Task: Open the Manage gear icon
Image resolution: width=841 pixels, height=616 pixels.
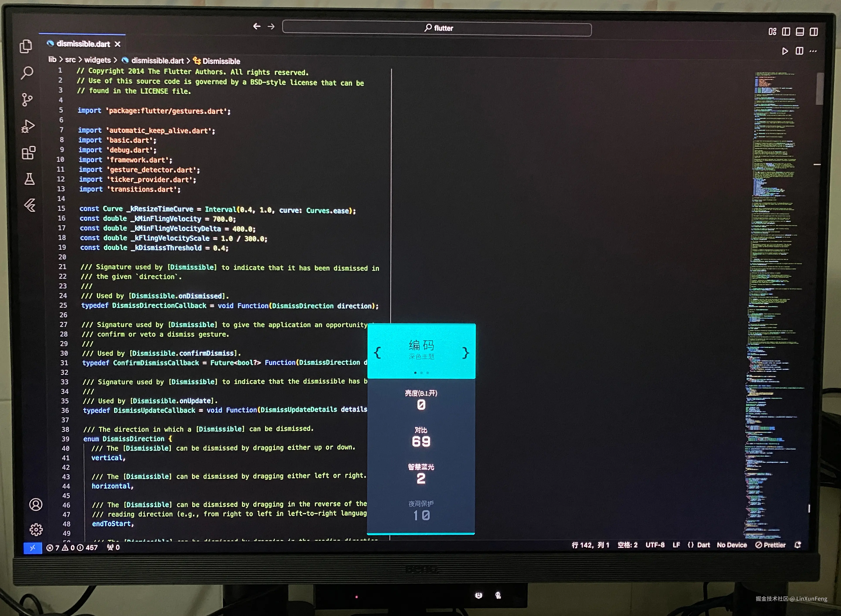Action: 36,529
